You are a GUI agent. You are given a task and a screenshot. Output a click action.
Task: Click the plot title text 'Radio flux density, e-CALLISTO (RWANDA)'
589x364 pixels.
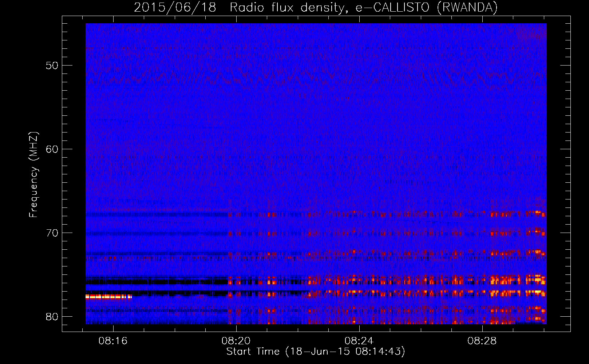364,8
